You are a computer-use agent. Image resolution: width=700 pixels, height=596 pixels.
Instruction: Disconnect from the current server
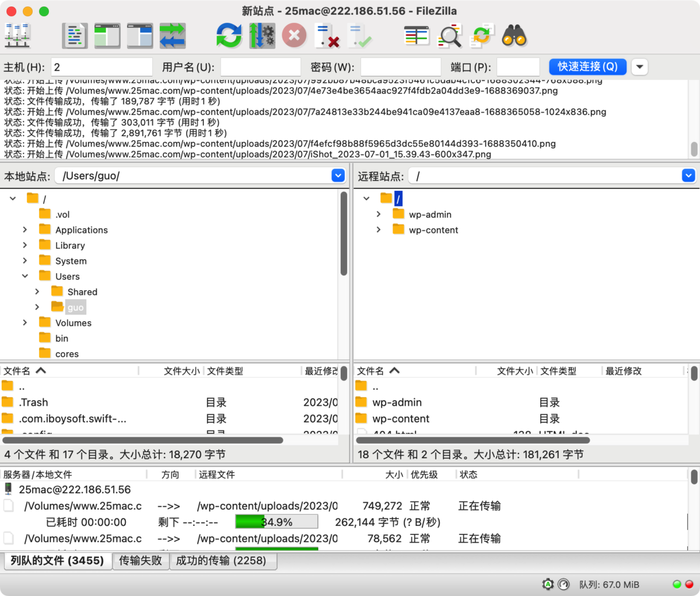[327, 36]
